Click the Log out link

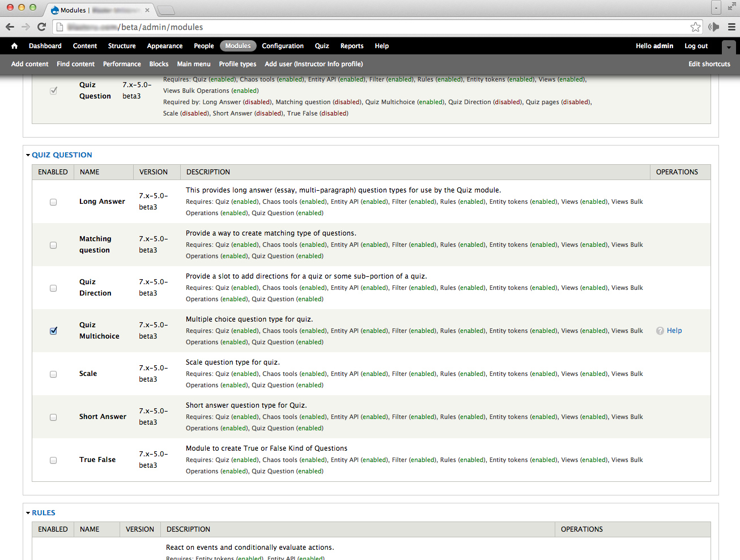[x=696, y=46]
